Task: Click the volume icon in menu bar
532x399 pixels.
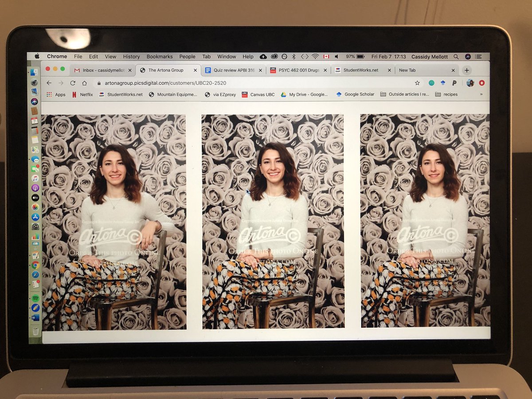Action: [x=337, y=57]
